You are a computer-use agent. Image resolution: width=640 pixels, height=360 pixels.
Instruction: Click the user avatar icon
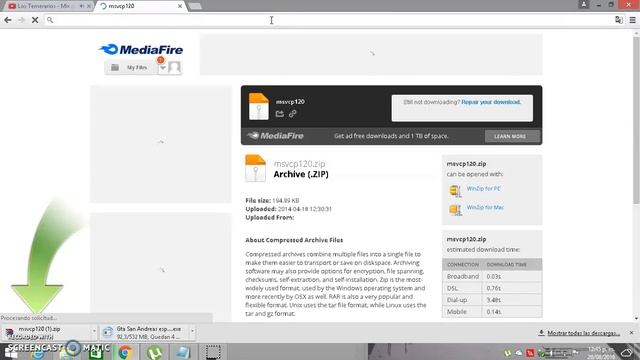pos(174,67)
